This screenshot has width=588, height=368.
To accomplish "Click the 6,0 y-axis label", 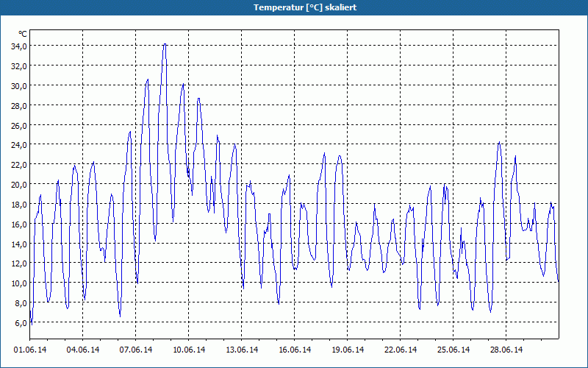I will pyautogui.click(x=21, y=323).
